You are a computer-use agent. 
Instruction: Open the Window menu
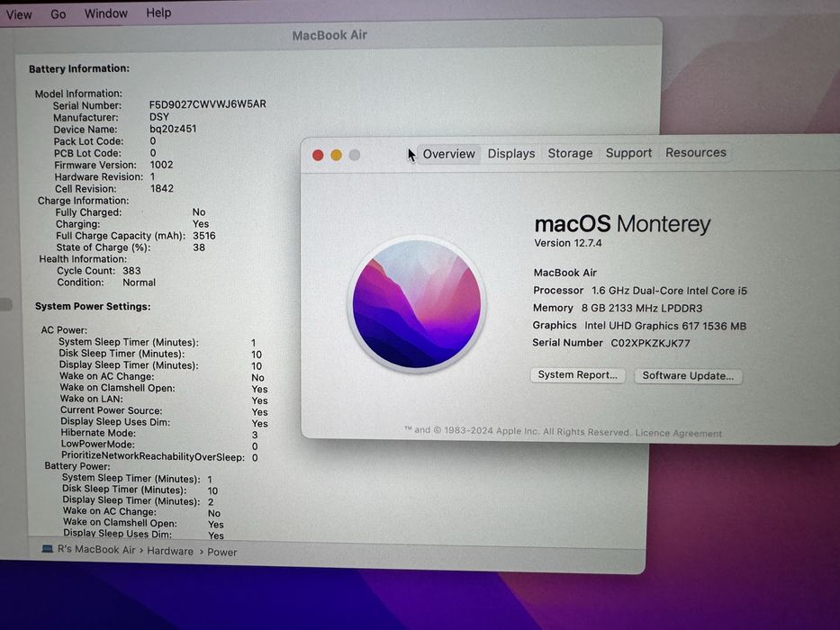[105, 13]
